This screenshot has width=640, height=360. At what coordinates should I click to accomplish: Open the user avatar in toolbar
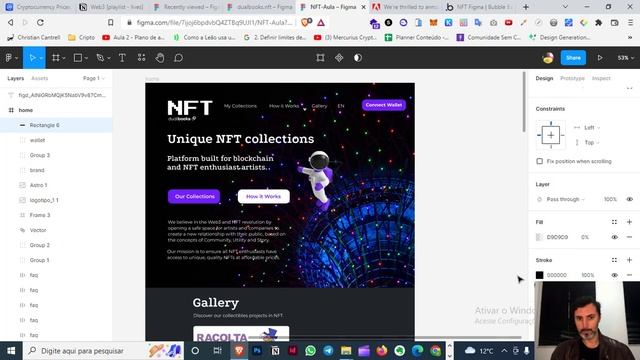pos(548,58)
